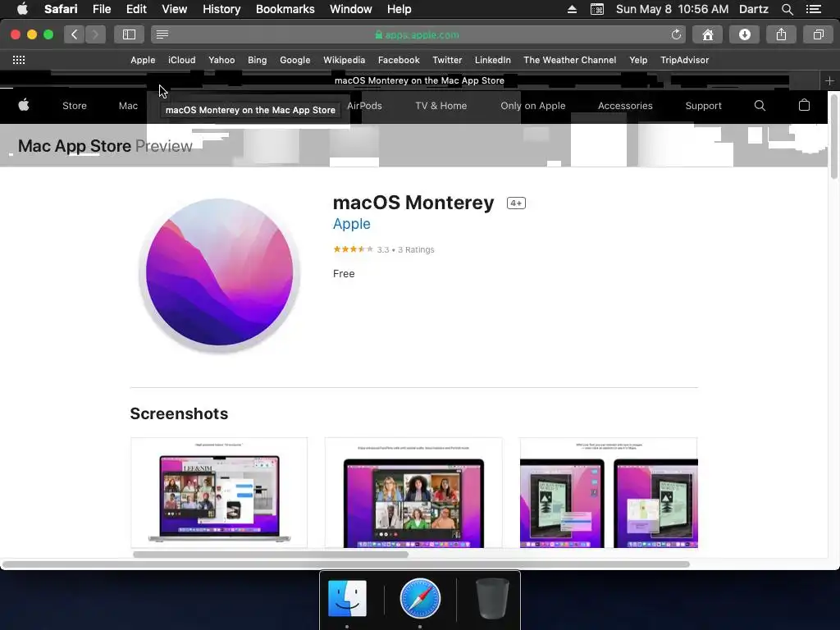Image resolution: width=840 pixels, height=630 pixels.
Task: Click the apps.apple.com address field
Action: pos(418,34)
